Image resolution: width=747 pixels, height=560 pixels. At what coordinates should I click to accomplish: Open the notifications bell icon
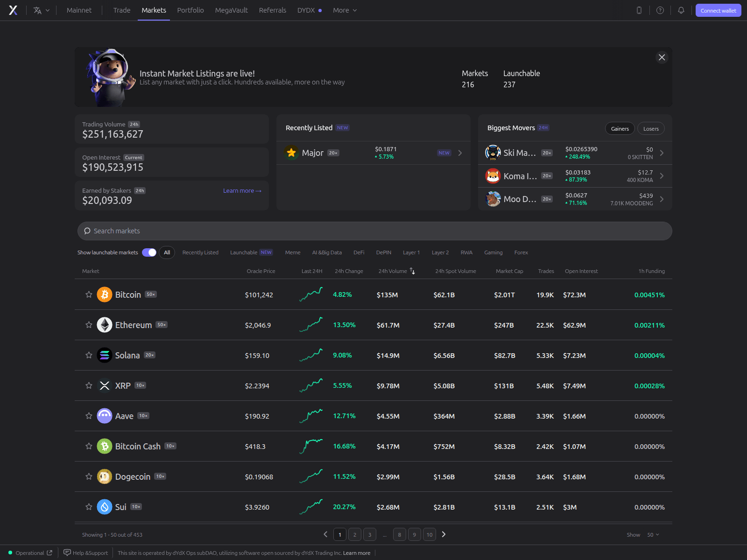681,10
